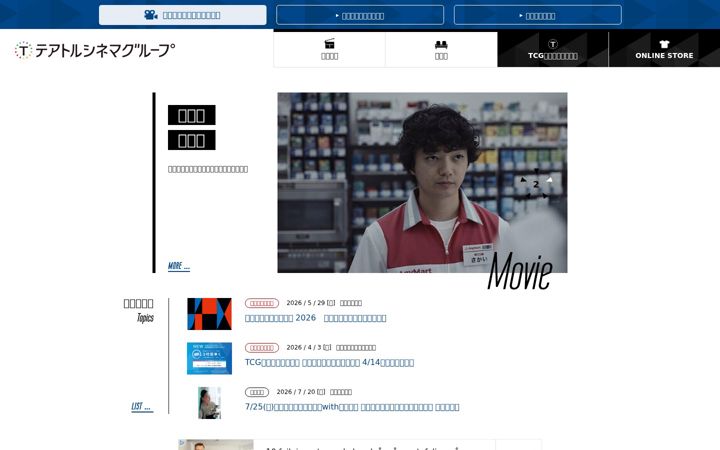Open the clapperboard icon menu item
The width and height of the screenshot is (720, 450).
(x=329, y=49)
